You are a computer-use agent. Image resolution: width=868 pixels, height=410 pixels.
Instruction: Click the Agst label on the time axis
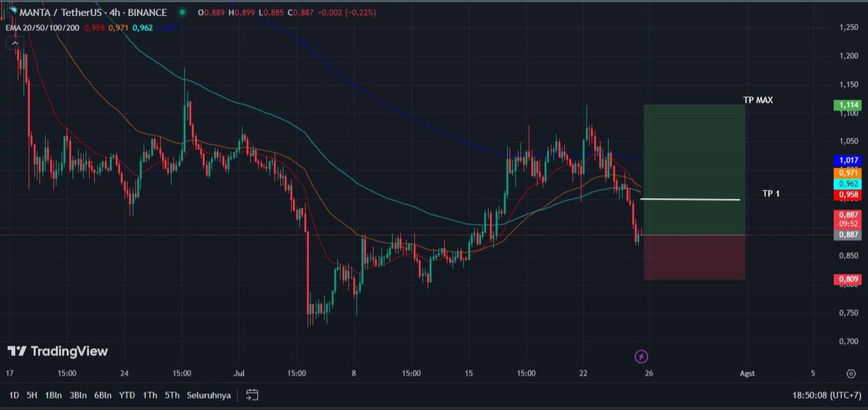746,374
